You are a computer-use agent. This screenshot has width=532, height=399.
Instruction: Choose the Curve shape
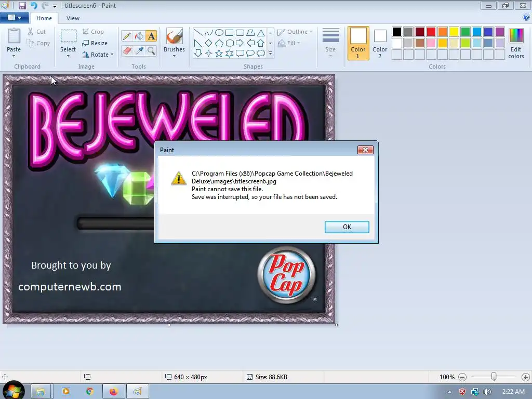(x=209, y=33)
